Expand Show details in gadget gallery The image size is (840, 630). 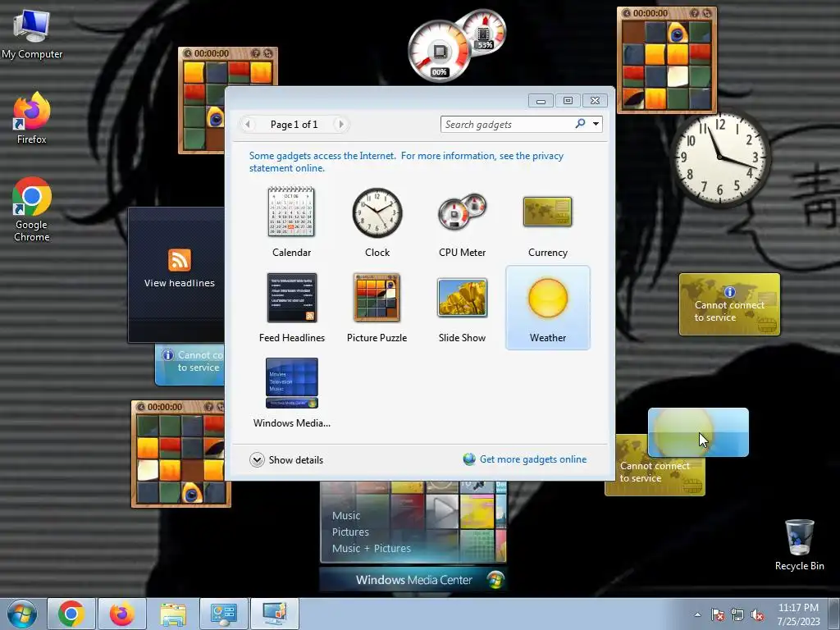pos(286,459)
